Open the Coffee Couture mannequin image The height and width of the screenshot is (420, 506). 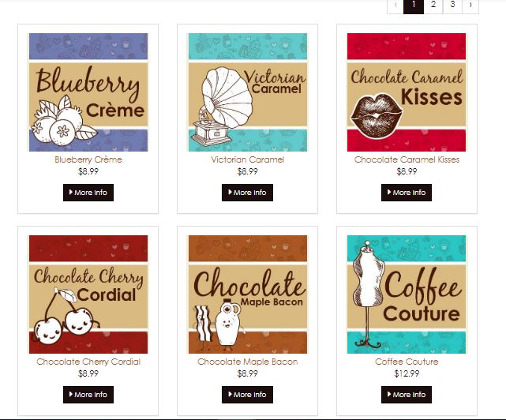tap(407, 294)
